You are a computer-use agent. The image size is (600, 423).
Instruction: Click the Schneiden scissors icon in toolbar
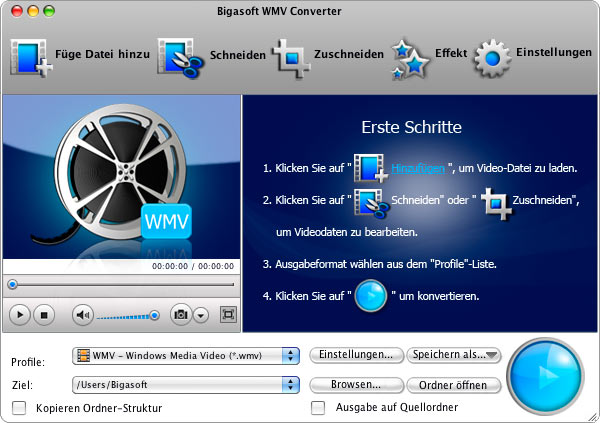tap(181, 57)
